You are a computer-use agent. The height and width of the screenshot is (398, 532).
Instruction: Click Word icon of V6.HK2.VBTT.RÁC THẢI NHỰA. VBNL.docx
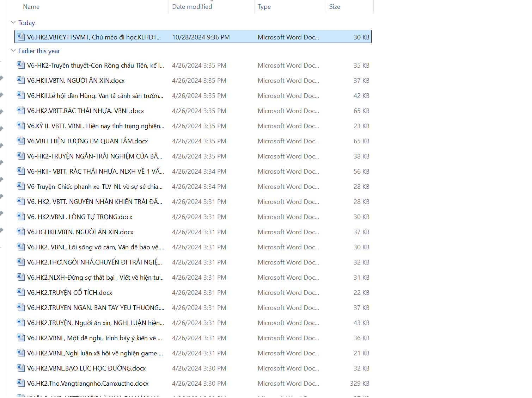pos(21,110)
